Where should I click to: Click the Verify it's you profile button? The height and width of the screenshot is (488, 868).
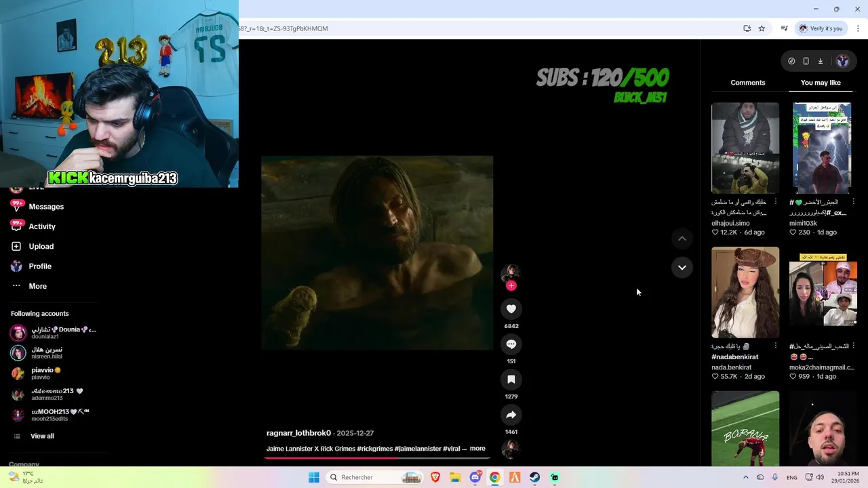[x=821, y=28]
